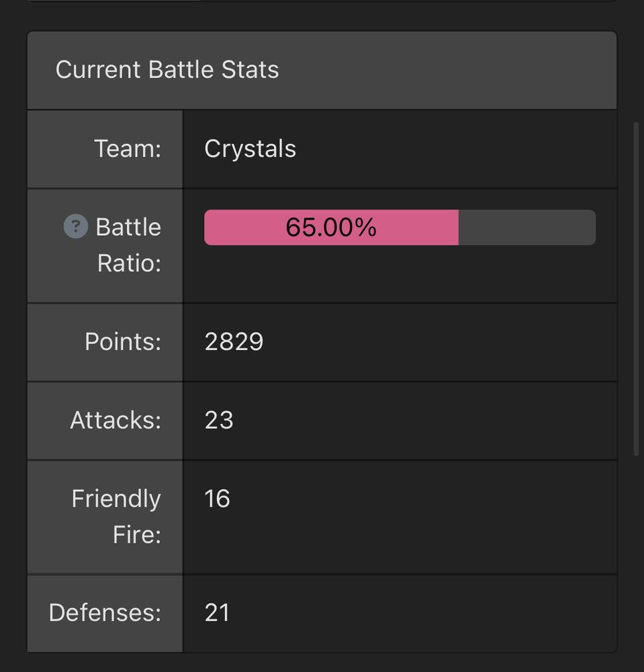The width and height of the screenshot is (644, 672).
Task: Click the unfilled gray part of ratio bar
Action: (x=527, y=227)
